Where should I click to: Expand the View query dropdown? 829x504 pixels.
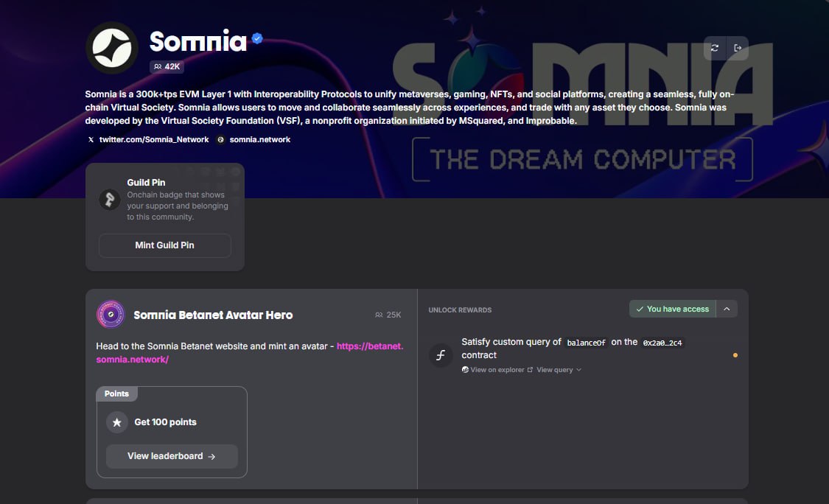click(x=559, y=370)
